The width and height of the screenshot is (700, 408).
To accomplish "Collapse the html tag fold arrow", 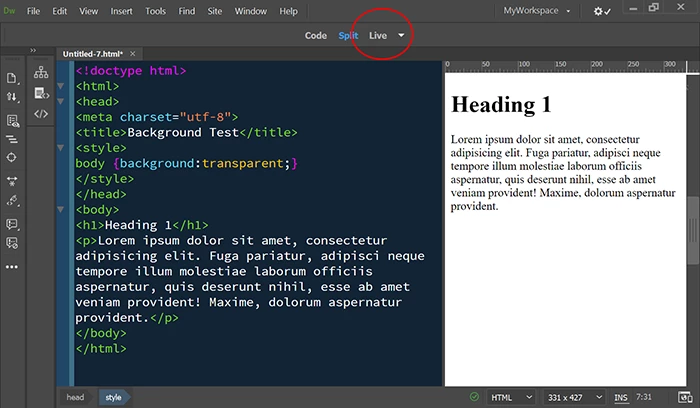I will point(61,86).
